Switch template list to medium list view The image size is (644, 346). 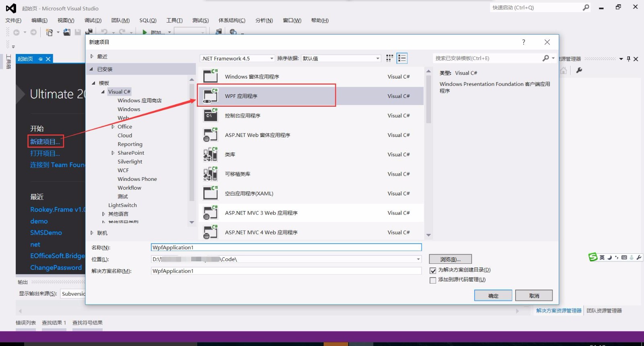point(402,58)
